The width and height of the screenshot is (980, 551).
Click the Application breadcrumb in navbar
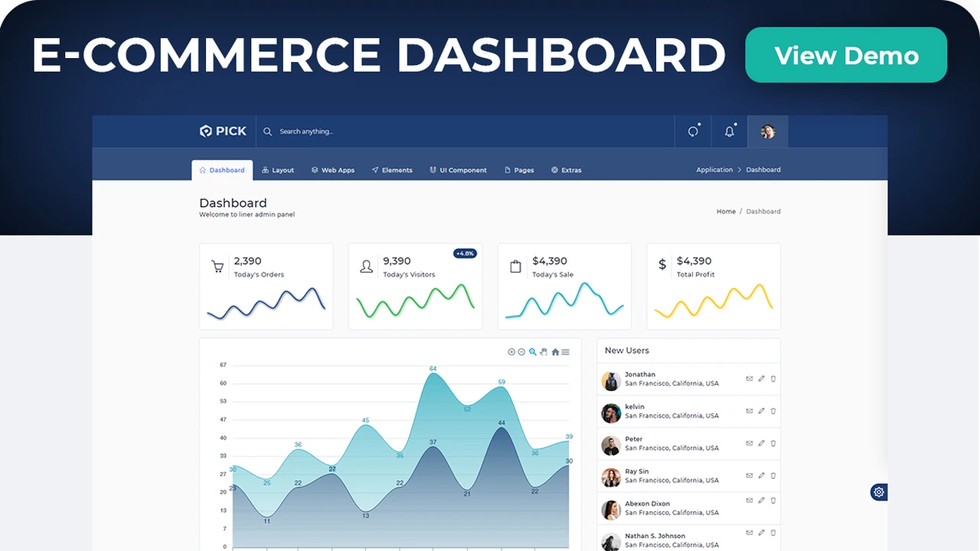click(x=714, y=170)
